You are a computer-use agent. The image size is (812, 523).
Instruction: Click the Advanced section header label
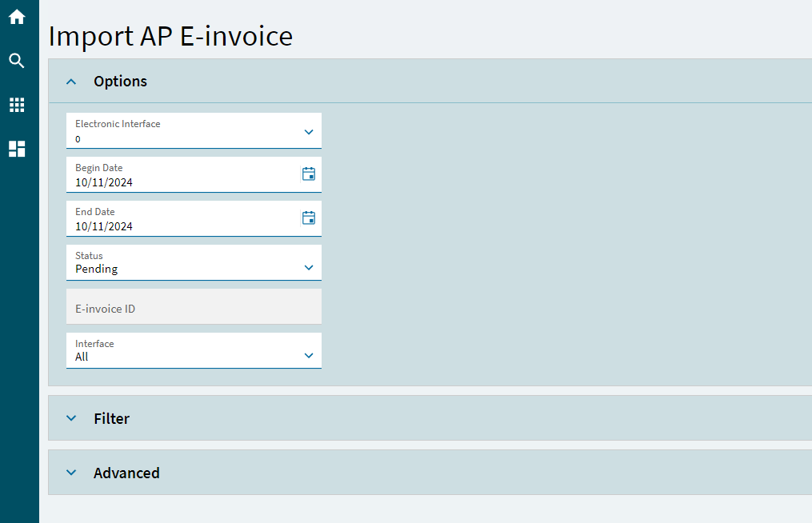click(126, 473)
